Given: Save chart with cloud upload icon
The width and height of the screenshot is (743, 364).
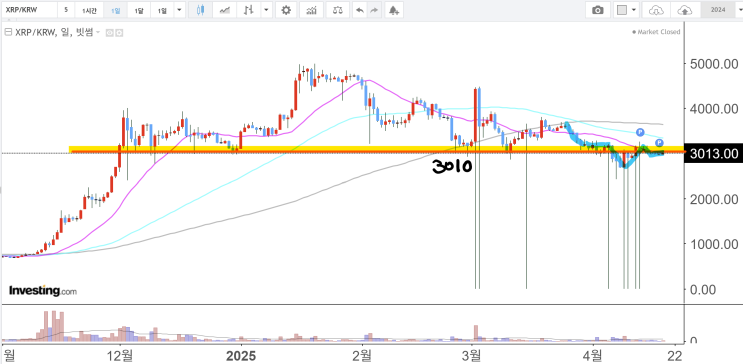Looking at the screenshot, I should pos(684,9).
